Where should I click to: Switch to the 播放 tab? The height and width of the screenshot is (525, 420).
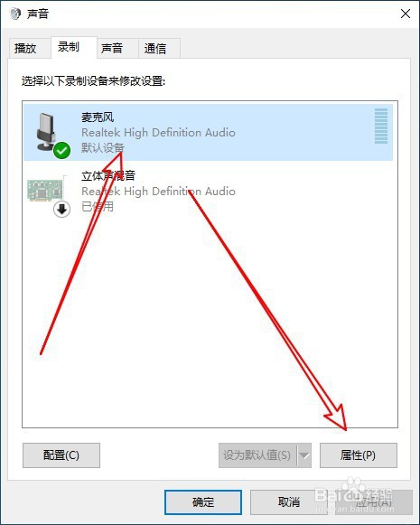(25, 49)
